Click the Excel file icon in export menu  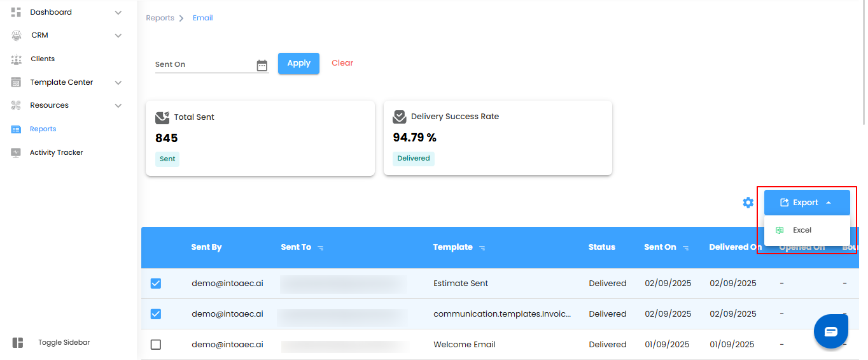coord(780,230)
